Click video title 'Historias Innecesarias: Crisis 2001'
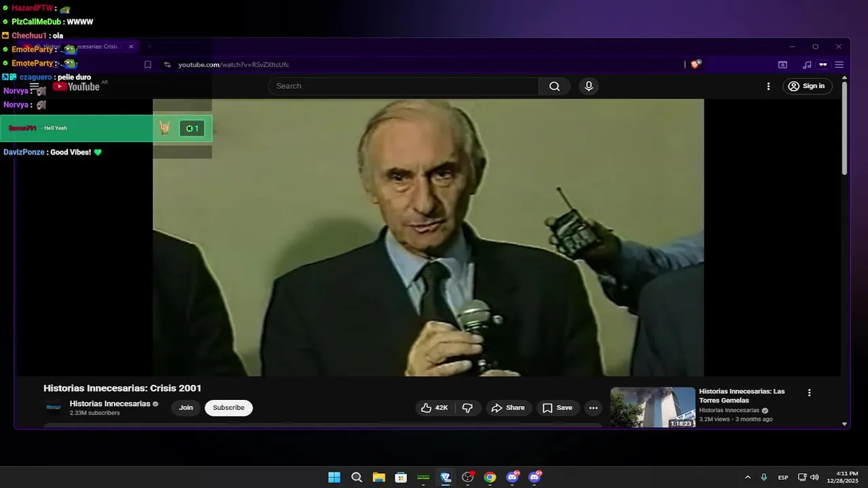 click(x=122, y=388)
